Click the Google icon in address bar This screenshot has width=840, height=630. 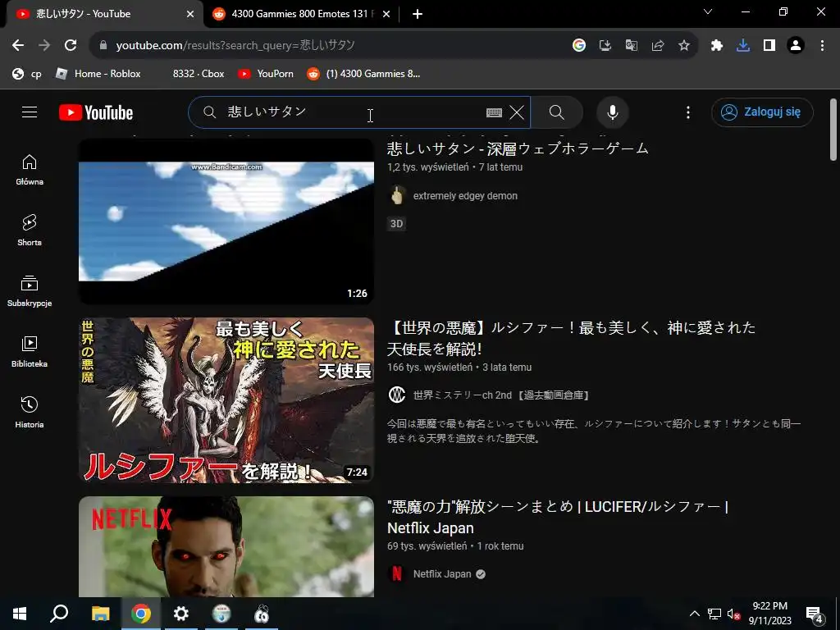point(578,46)
